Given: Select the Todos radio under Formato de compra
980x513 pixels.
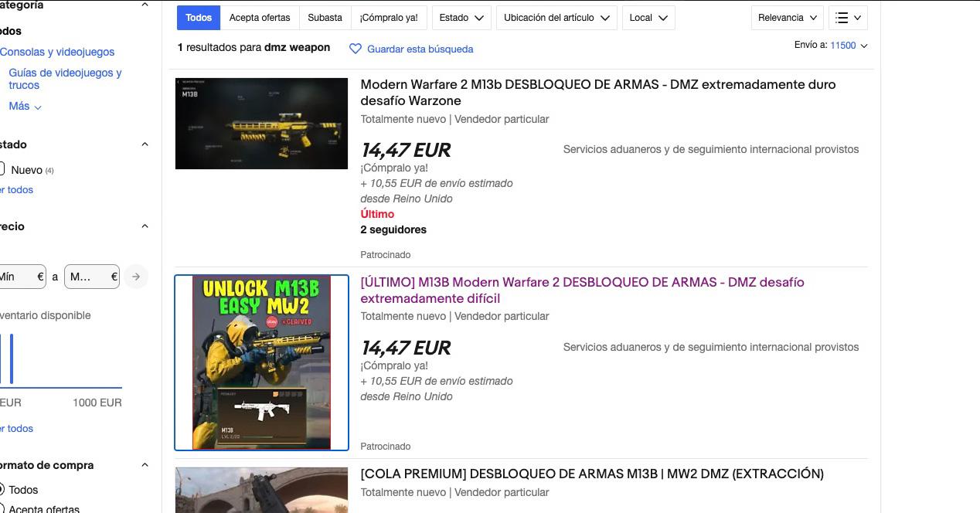Looking at the screenshot, I should pyautogui.click(x=0, y=489).
